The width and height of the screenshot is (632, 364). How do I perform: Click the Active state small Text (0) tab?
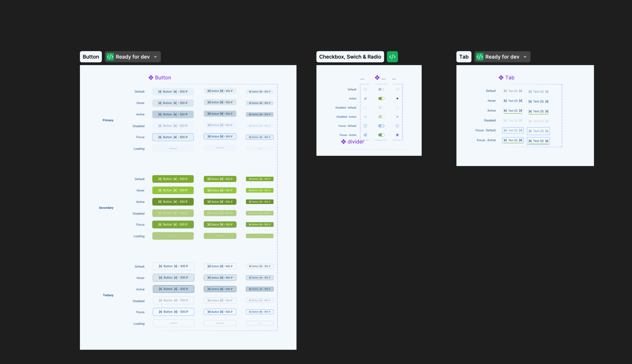513,111
